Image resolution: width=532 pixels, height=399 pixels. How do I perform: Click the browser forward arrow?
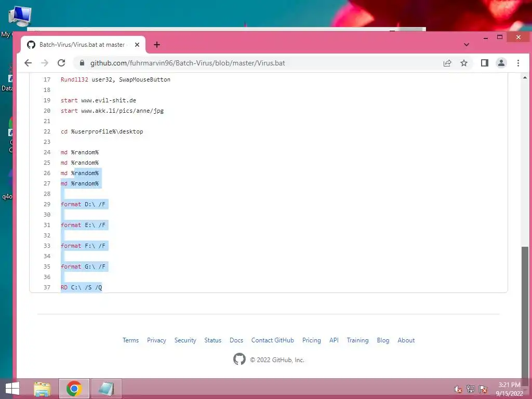(45, 63)
